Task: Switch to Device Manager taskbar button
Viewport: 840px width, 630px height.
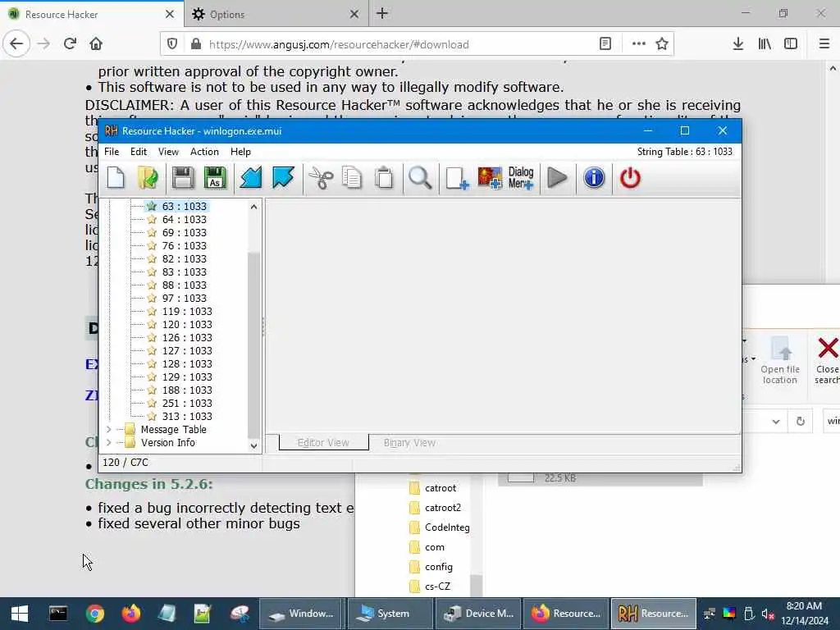Action: (478, 614)
